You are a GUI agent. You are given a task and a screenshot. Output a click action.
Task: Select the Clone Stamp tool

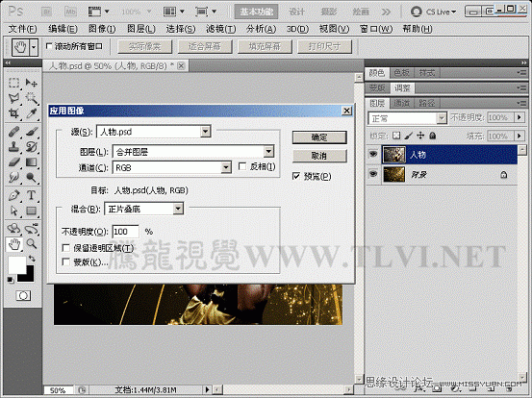point(13,146)
